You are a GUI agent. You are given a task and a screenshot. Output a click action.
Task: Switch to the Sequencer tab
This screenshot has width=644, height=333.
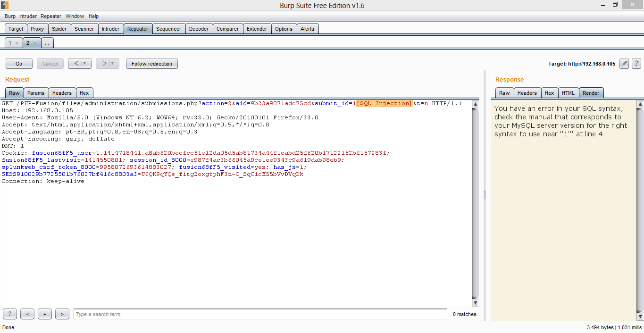169,29
